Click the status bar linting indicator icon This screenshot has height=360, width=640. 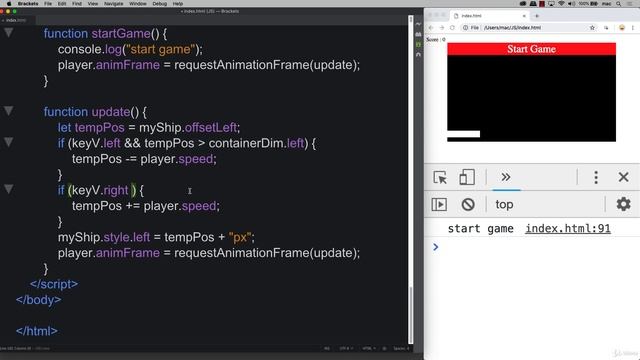click(x=384, y=349)
